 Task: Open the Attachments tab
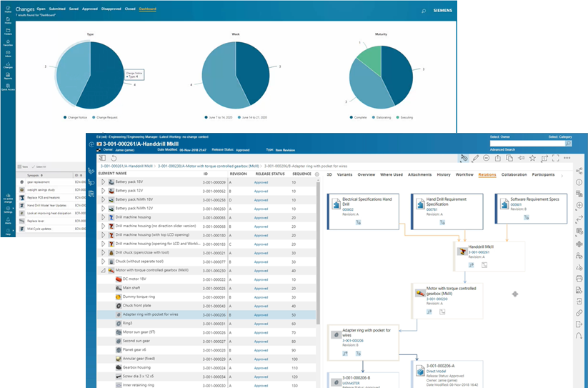(x=419, y=174)
